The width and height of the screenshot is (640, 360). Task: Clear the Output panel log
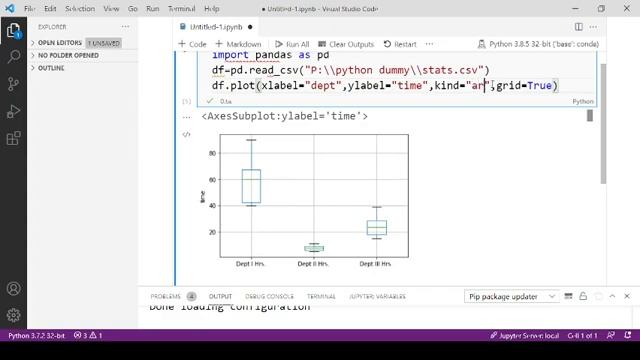point(568,296)
